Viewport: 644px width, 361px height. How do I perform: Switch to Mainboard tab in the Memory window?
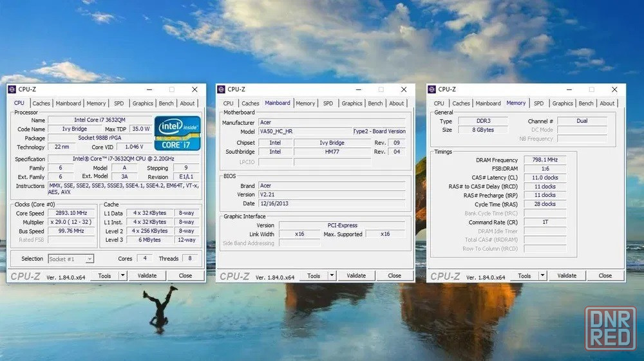point(488,104)
